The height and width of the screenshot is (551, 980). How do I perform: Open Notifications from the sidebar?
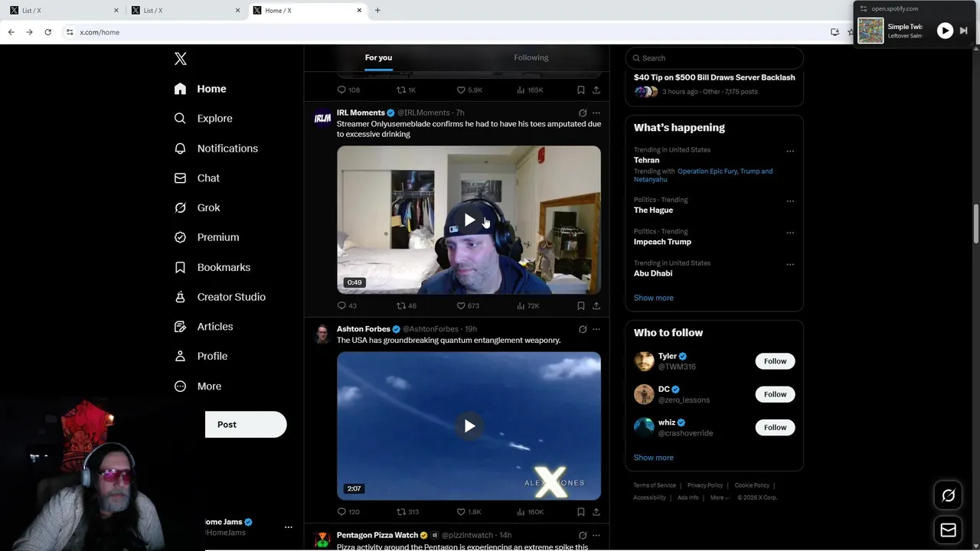(216, 148)
